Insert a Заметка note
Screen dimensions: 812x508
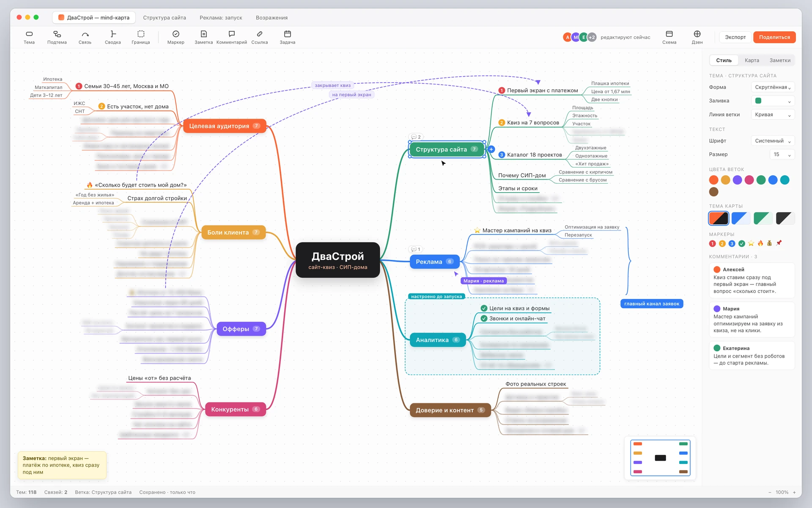click(204, 37)
